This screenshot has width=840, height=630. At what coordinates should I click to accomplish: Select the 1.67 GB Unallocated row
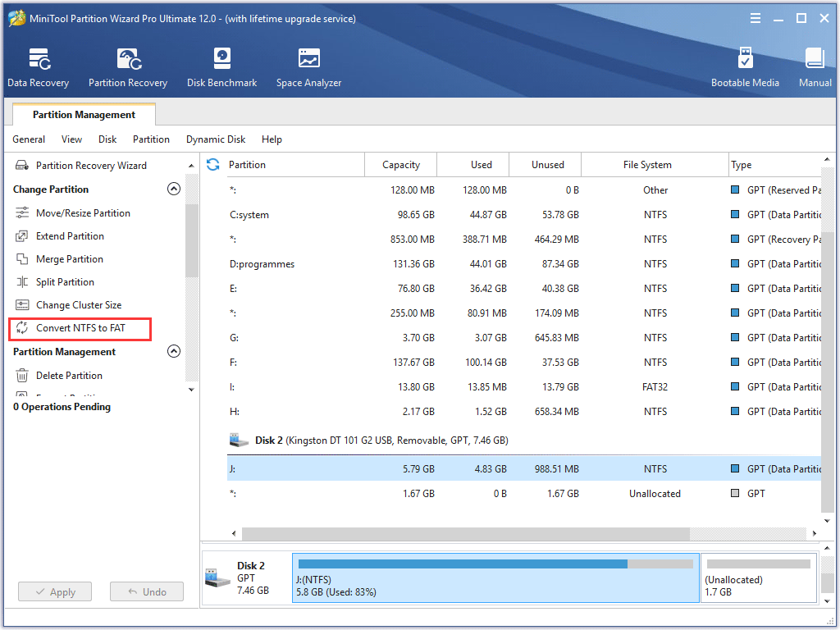coord(524,493)
